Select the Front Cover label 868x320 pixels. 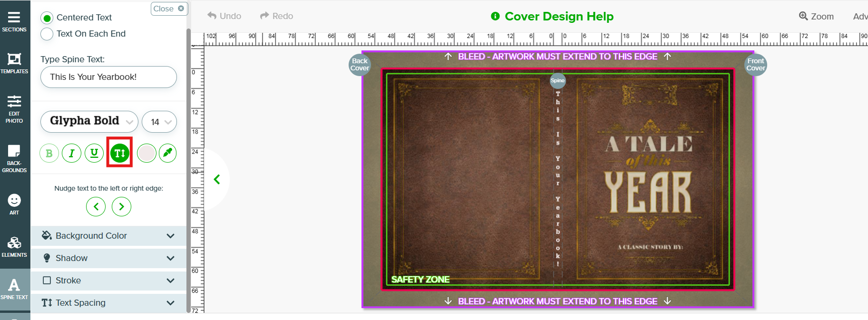(x=755, y=65)
